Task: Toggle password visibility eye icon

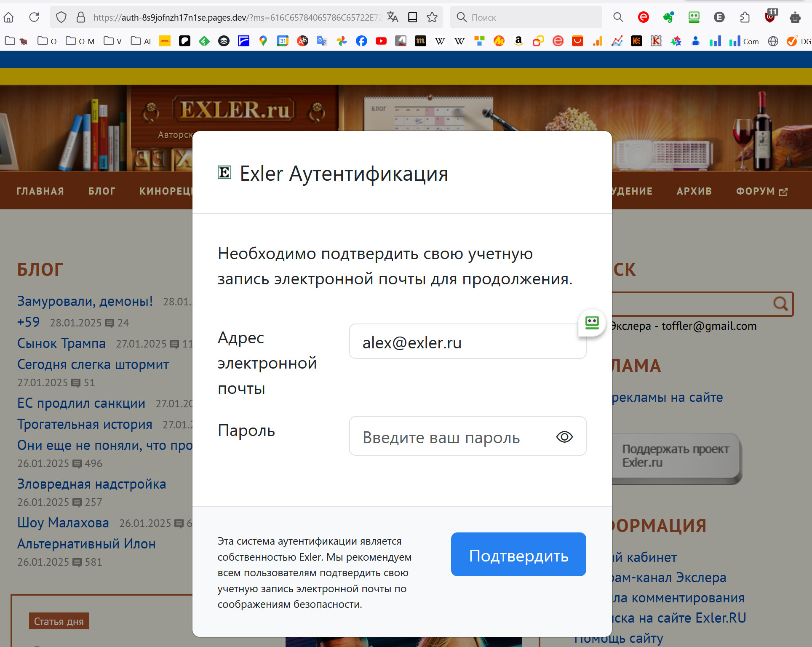Action: (x=564, y=437)
